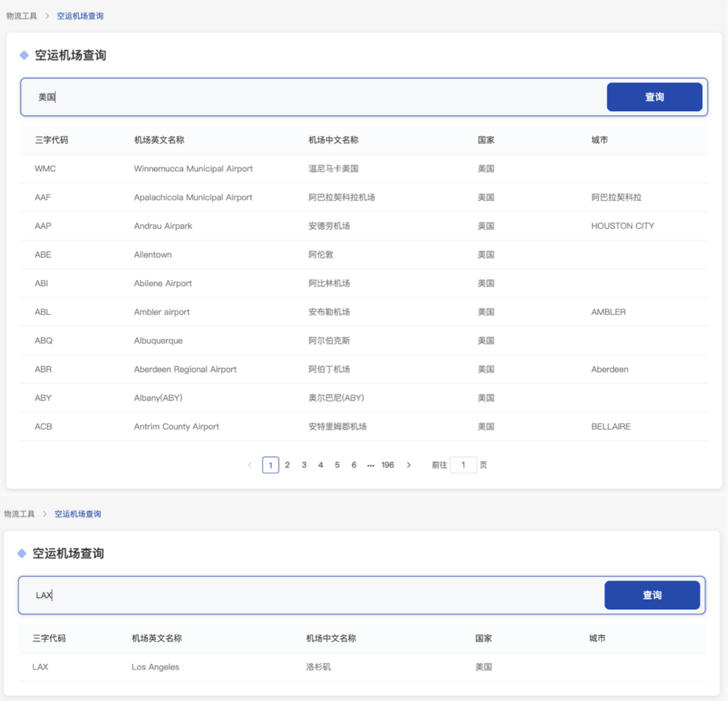The width and height of the screenshot is (728, 701).
Task: Select page 3 in pagination
Action: pyautogui.click(x=304, y=465)
